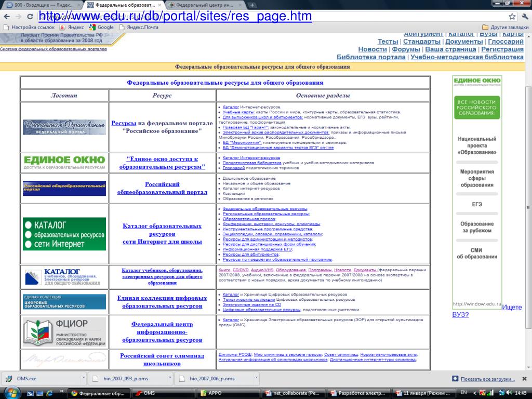This screenshot has height=399, width=532.
Task: Click ЕГЭ in the right sidebar
Action: tap(477, 204)
